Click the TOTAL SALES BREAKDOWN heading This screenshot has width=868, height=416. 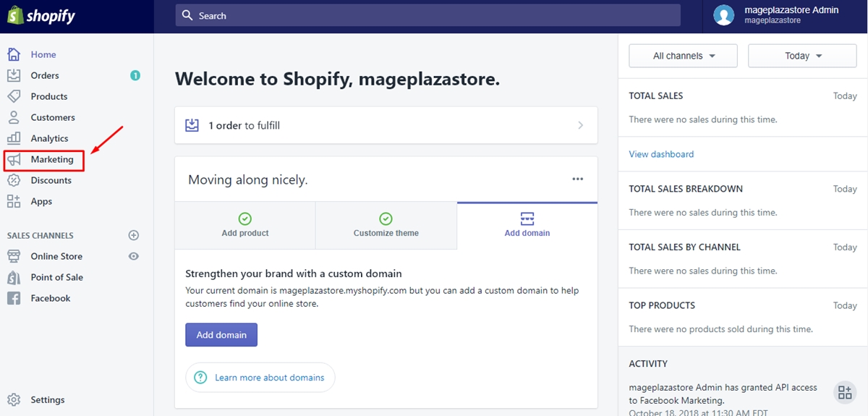pos(686,189)
